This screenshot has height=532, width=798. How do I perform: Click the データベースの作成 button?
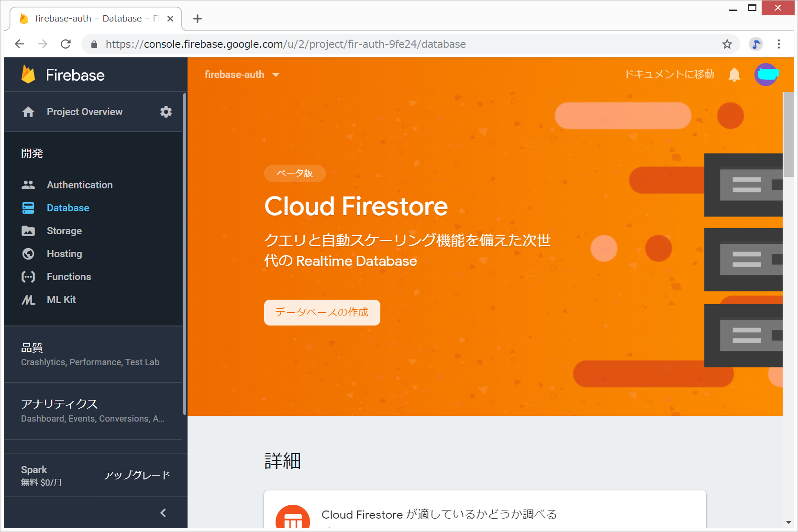pos(322,313)
